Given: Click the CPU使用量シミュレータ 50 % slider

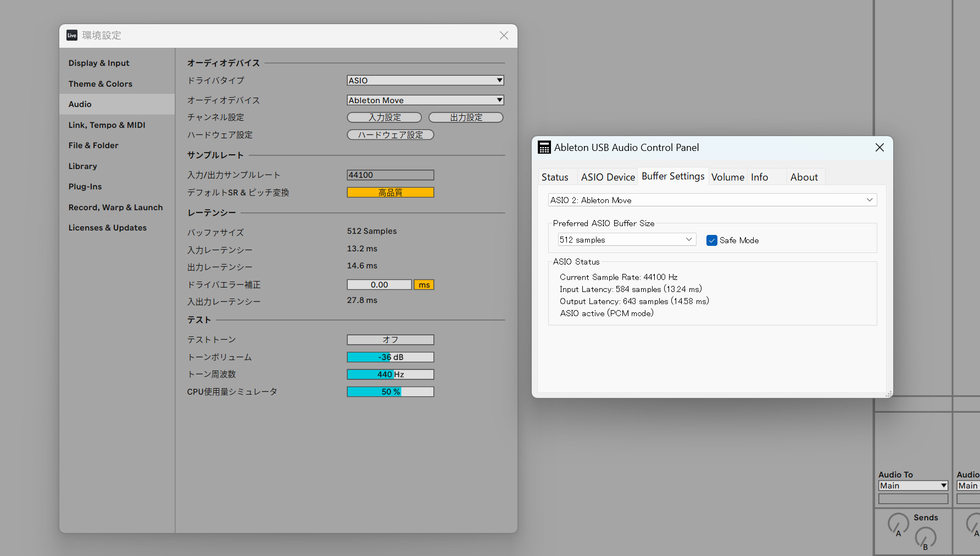Looking at the screenshot, I should tap(390, 392).
